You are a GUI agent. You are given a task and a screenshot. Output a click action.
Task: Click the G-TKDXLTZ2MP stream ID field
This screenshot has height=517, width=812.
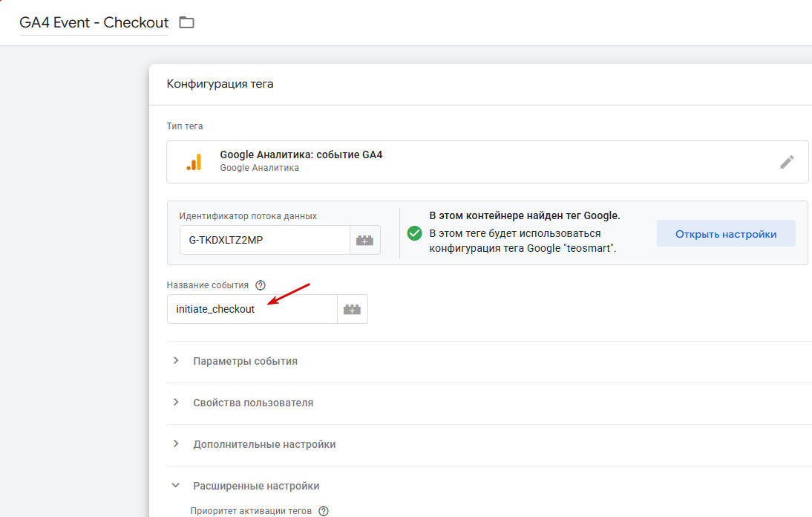265,240
